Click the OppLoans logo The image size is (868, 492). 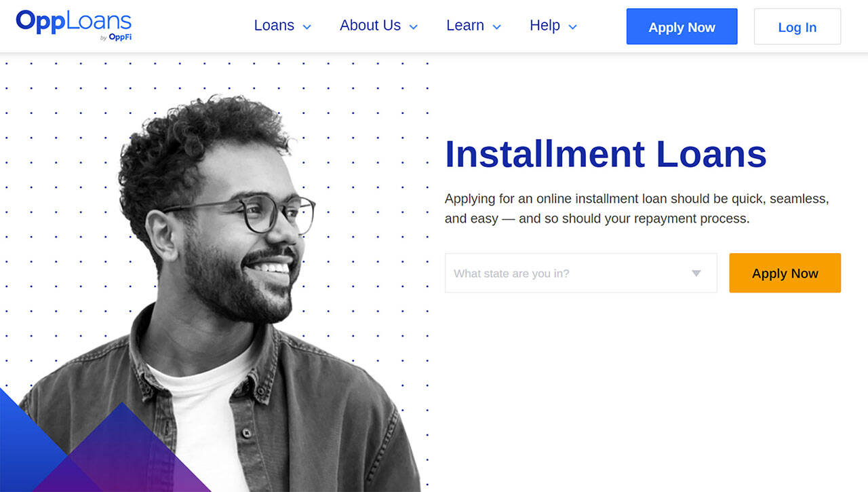[74, 25]
